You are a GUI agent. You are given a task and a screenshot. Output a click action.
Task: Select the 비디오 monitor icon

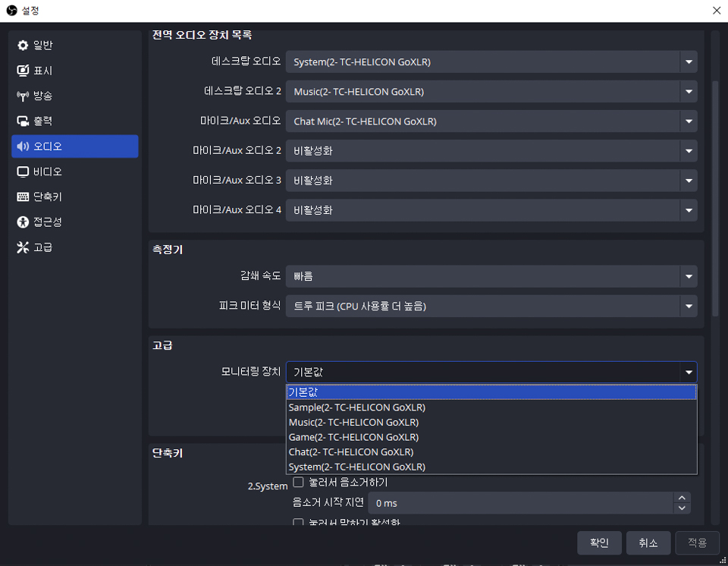click(23, 171)
